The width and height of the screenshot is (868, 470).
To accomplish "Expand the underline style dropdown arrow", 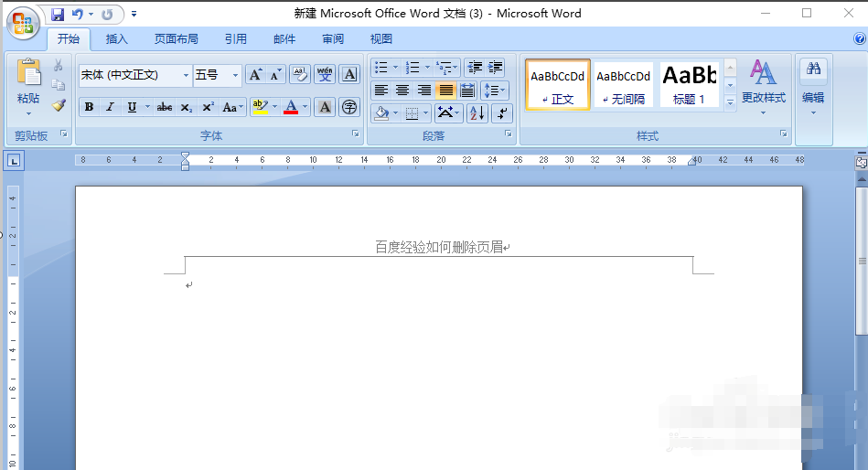I will click(x=147, y=107).
